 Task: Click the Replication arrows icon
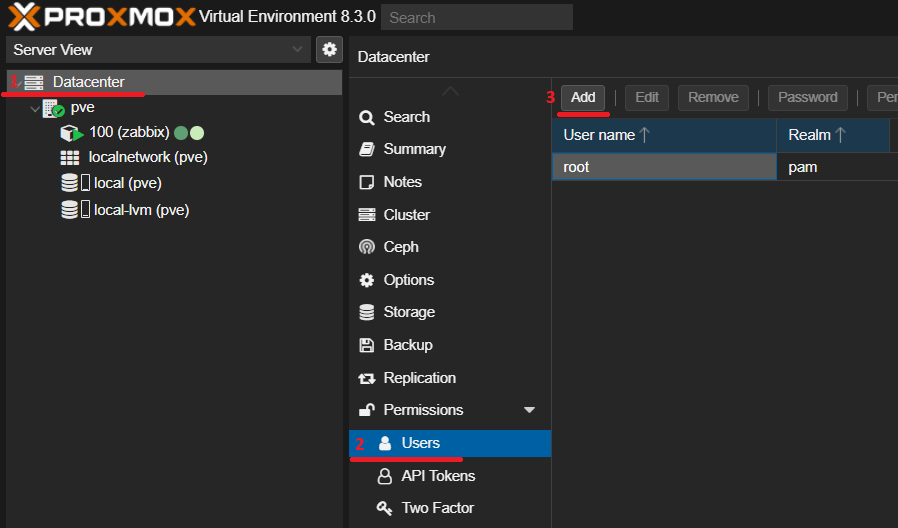[x=367, y=378]
